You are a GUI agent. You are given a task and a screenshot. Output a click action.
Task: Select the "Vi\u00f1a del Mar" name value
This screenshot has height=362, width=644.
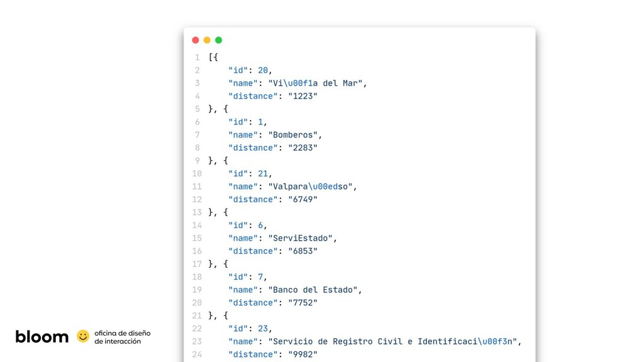coord(316,84)
